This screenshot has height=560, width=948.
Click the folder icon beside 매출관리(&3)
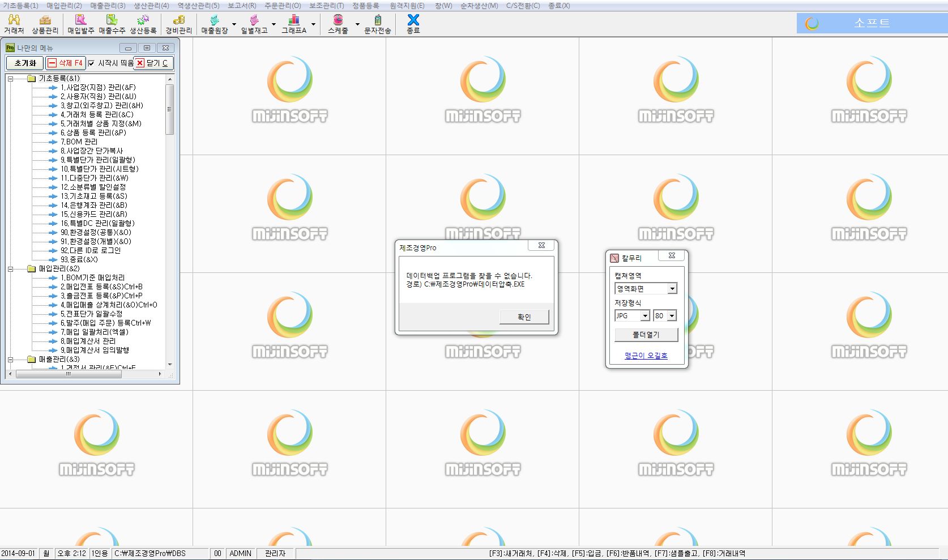tap(32, 360)
